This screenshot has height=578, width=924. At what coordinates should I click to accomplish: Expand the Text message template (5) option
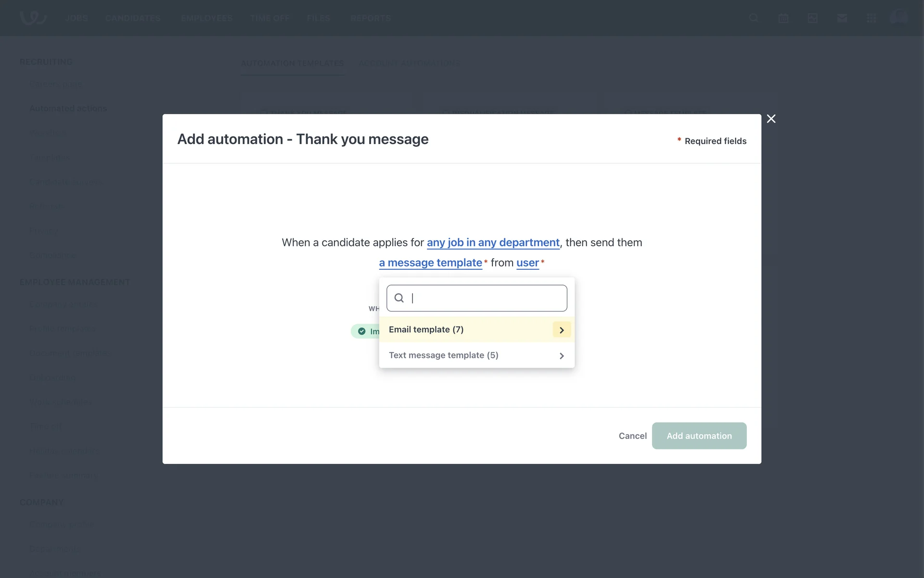point(443,355)
